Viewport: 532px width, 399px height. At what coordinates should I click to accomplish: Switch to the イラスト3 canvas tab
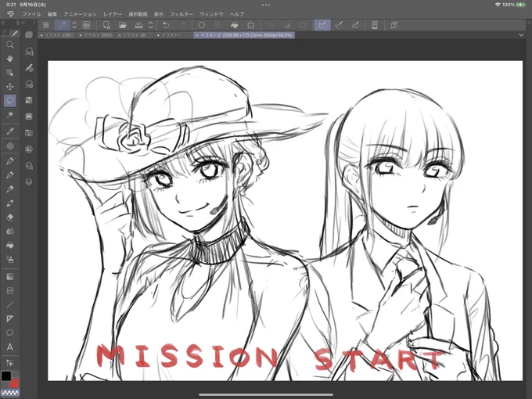(x=57, y=35)
